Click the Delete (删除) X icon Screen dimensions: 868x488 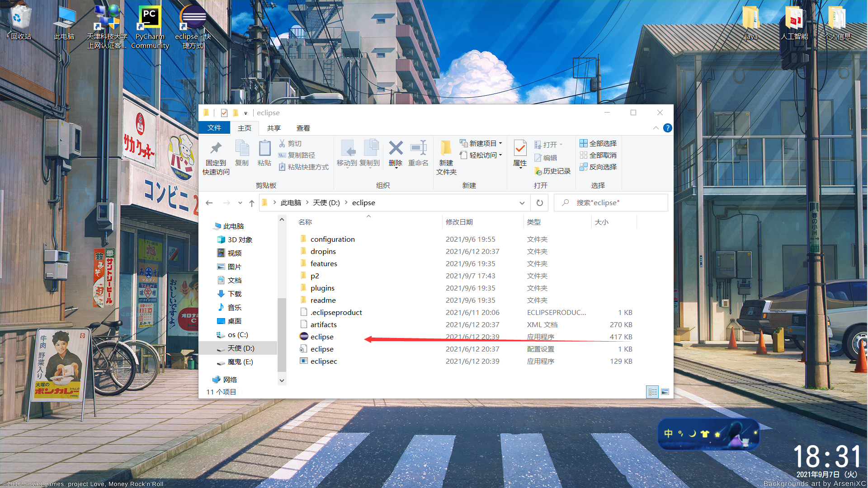[x=396, y=148]
